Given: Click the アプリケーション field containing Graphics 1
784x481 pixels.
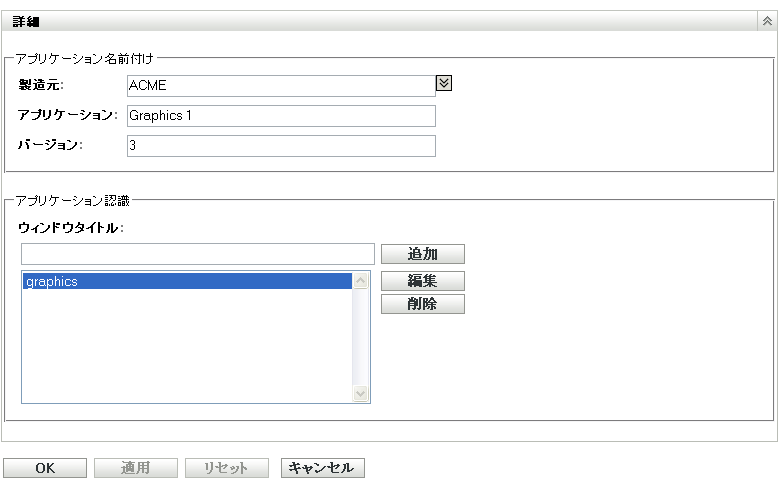Looking at the screenshot, I should click(x=281, y=116).
